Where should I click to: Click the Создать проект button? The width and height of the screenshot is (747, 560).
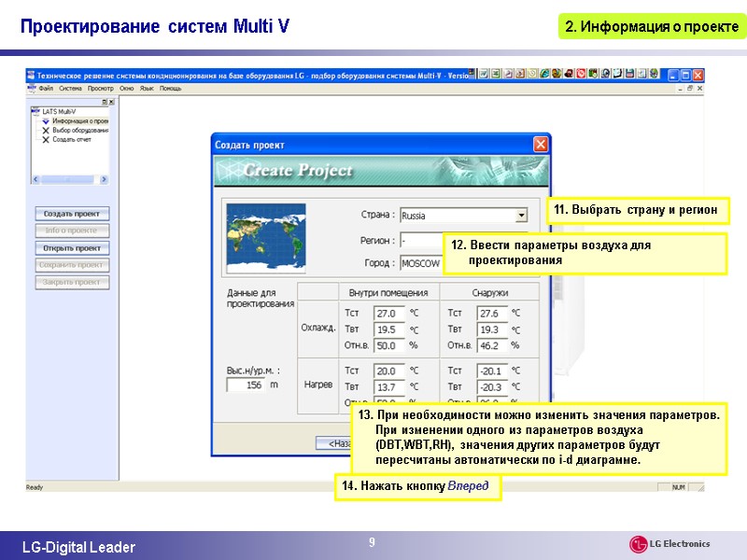72,214
